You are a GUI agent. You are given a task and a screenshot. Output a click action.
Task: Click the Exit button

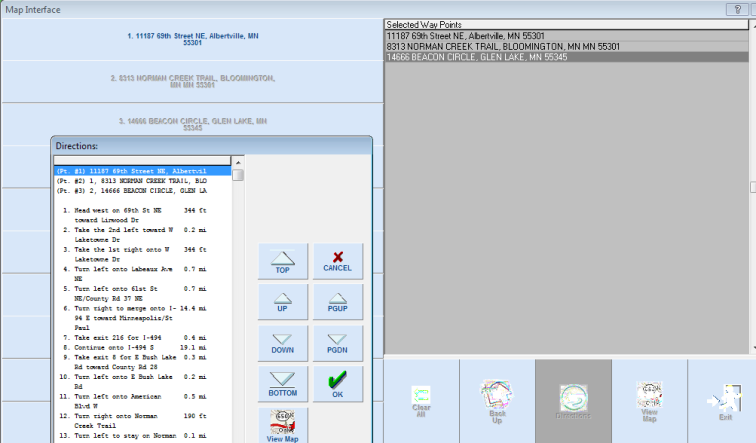coord(722,401)
